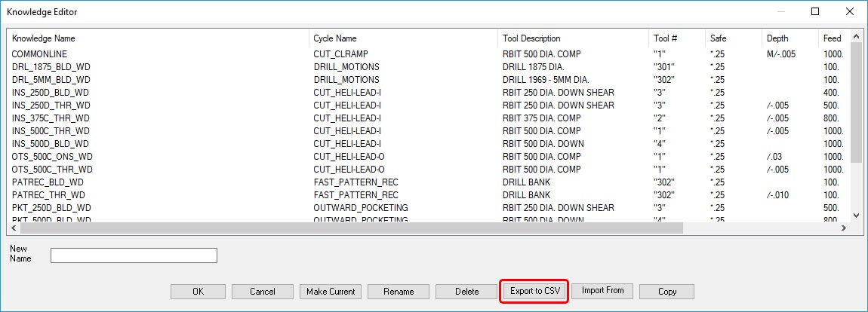Select the COMMONLINE knowledge row
The image size is (868, 312).
(39, 54)
